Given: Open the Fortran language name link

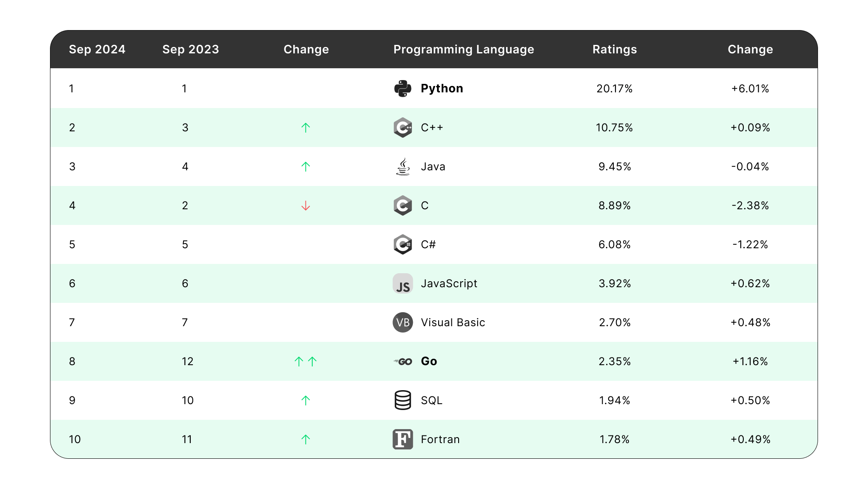Looking at the screenshot, I should [x=440, y=439].
